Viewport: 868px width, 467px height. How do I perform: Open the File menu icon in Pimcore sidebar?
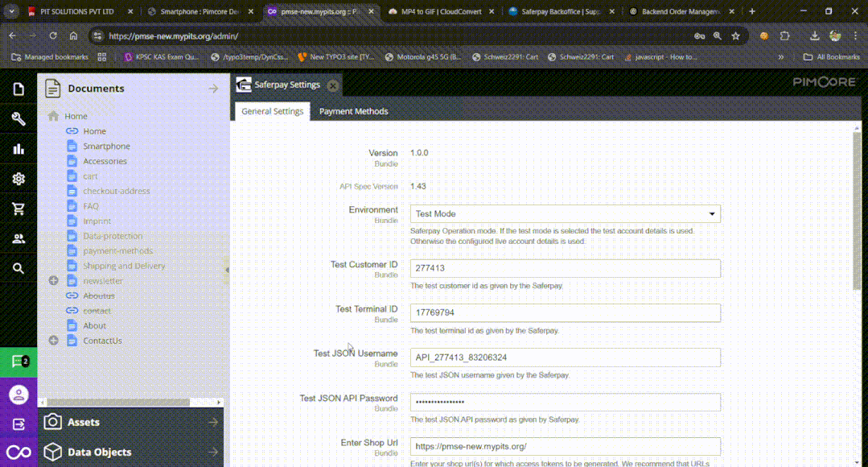coord(19,89)
